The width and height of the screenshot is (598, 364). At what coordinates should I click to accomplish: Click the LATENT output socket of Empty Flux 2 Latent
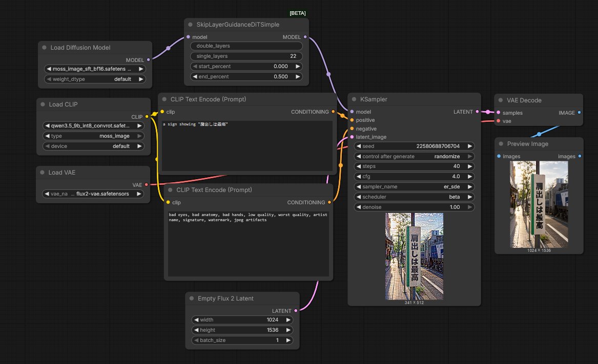tap(296, 311)
